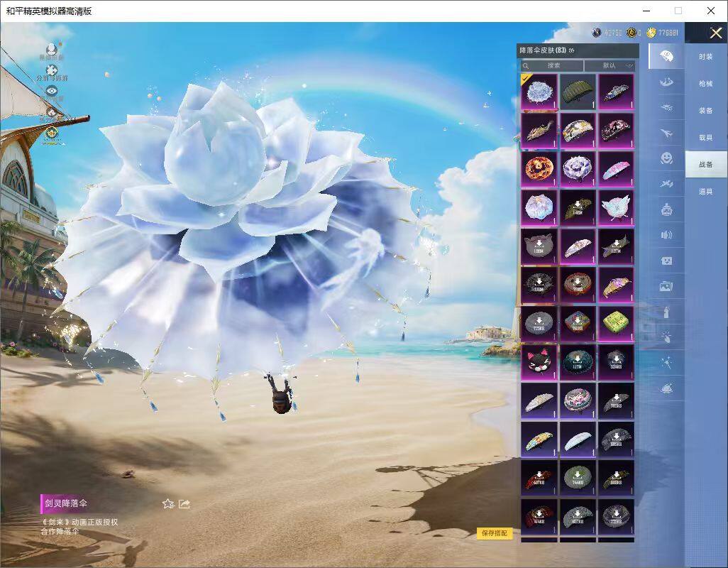Select the plain white parachute thumbnail

pyautogui.click(x=578, y=439)
